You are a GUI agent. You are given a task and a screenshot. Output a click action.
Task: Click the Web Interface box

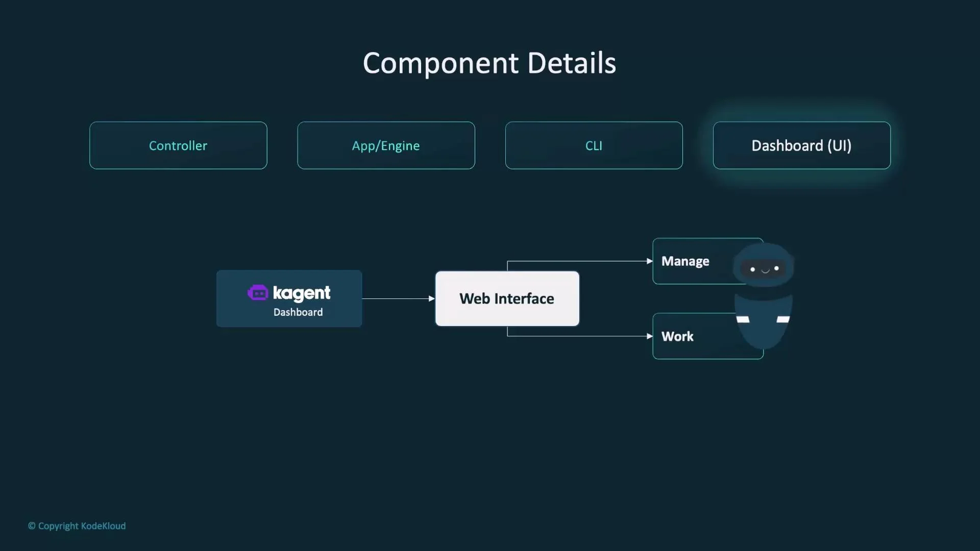[x=507, y=298]
